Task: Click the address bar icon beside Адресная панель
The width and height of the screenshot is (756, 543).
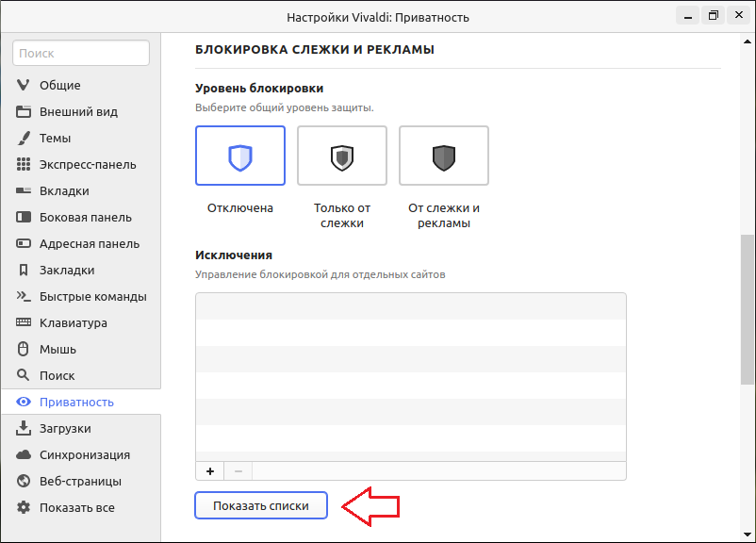Action: pos(24,243)
